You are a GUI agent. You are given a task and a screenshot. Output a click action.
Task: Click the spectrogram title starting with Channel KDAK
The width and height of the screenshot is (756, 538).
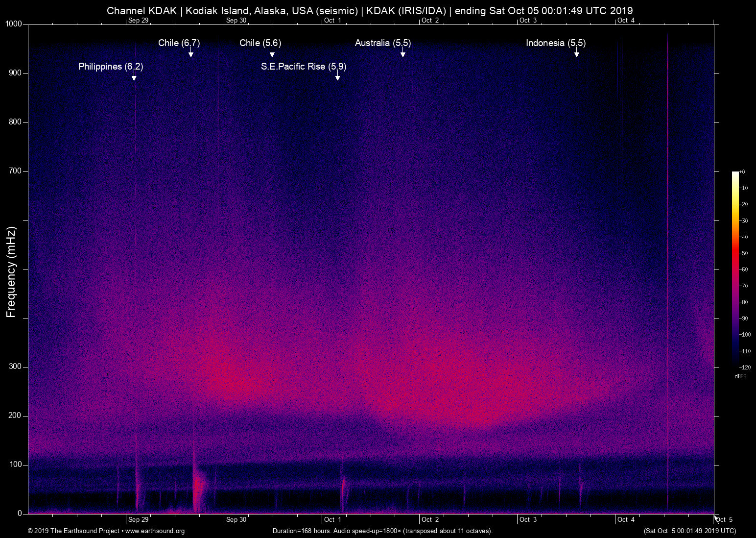pyautogui.click(x=370, y=10)
